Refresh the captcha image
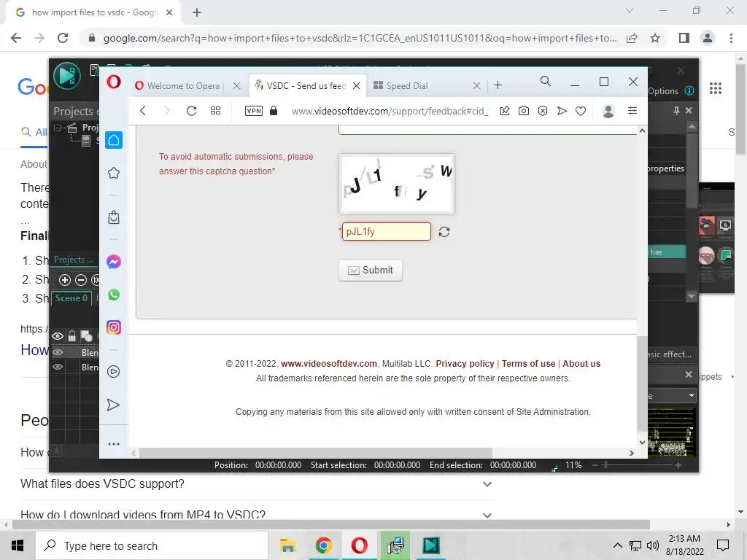747x560 pixels. click(x=444, y=232)
